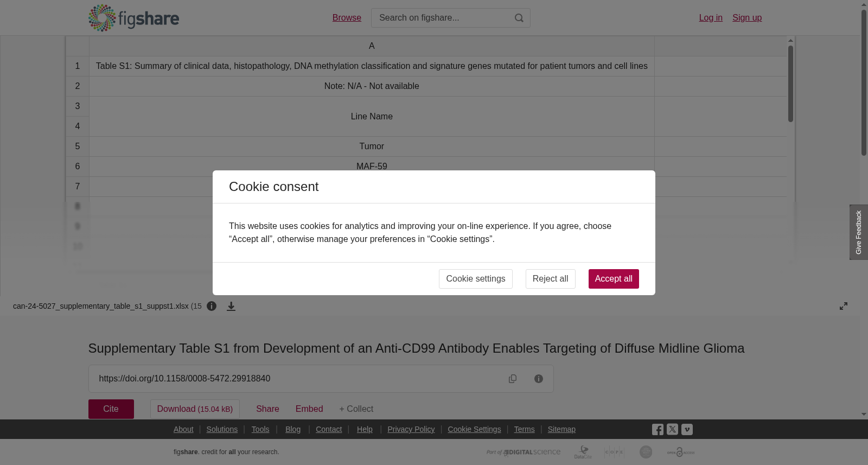The image size is (868, 465).
Task: Enter fullscreen preview mode
Action: 844,306
